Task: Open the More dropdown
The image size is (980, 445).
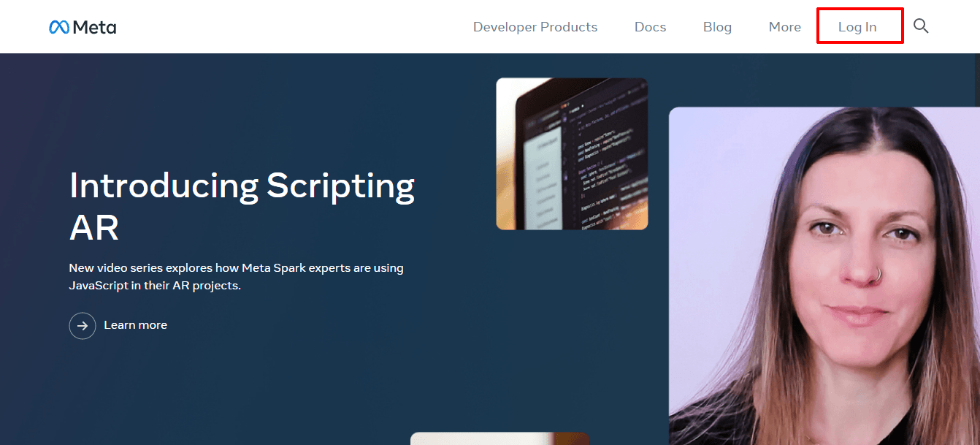Action: (784, 26)
